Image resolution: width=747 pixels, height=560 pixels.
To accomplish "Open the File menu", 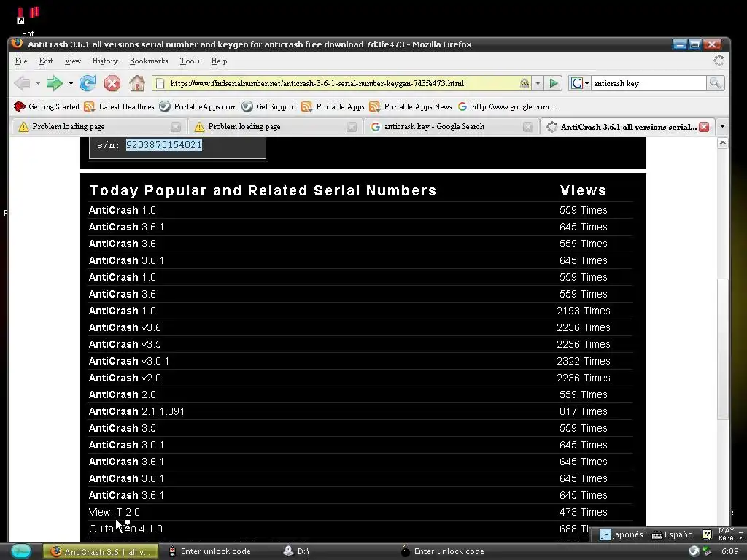I will (21, 61).
